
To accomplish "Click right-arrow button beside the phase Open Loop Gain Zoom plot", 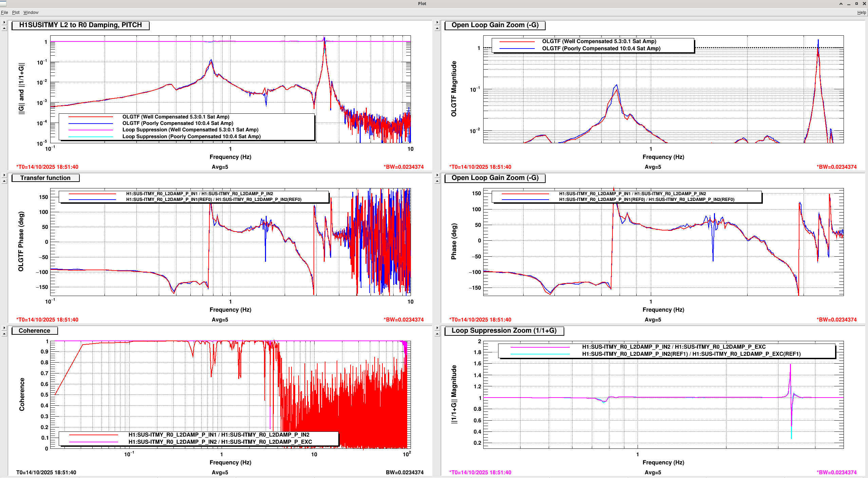I will 437,175.
